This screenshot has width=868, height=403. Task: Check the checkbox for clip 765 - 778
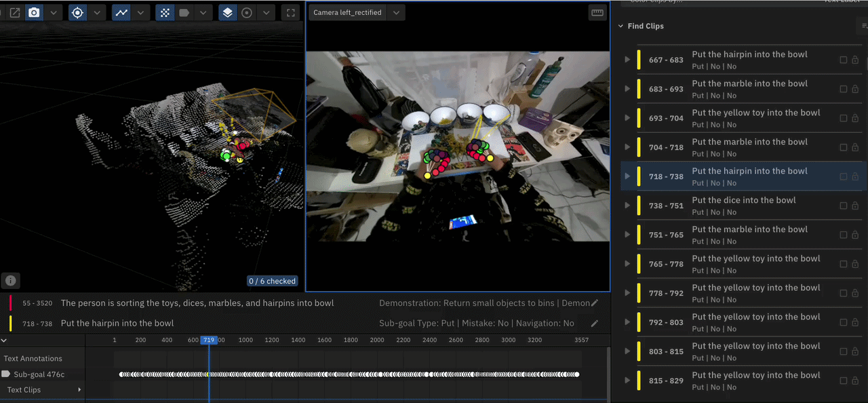pyautogui.click(x=844, y=264)
